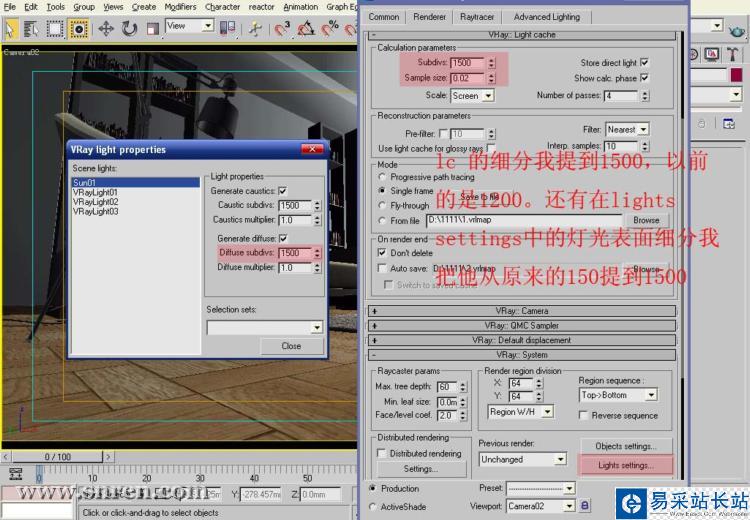Click the timeline scroll-left arrow

6,457
